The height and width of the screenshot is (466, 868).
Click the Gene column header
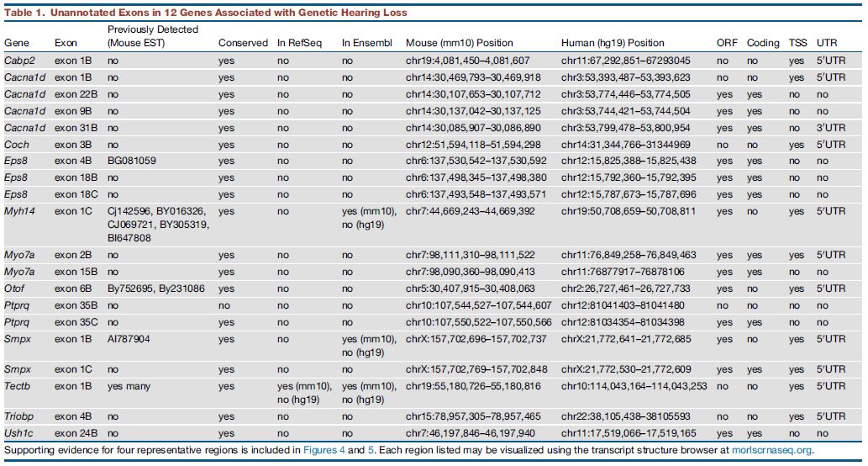coord(16,43)
